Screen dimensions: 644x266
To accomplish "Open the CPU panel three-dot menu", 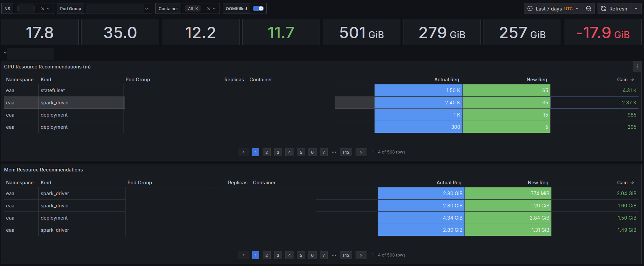I will click(x=637, y=66).
